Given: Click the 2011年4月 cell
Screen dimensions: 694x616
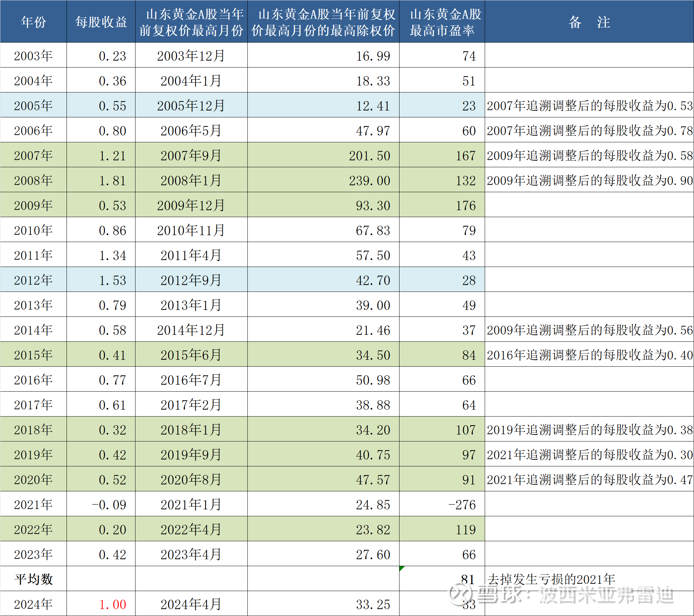Looking at the screenshot, I should click(191, 255).
